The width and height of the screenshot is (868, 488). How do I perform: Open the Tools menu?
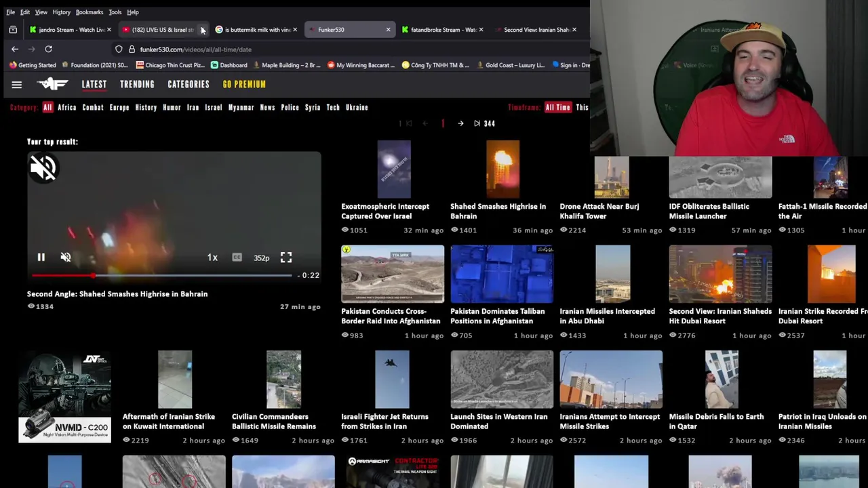pyautogui.click(x=115, y=12)
